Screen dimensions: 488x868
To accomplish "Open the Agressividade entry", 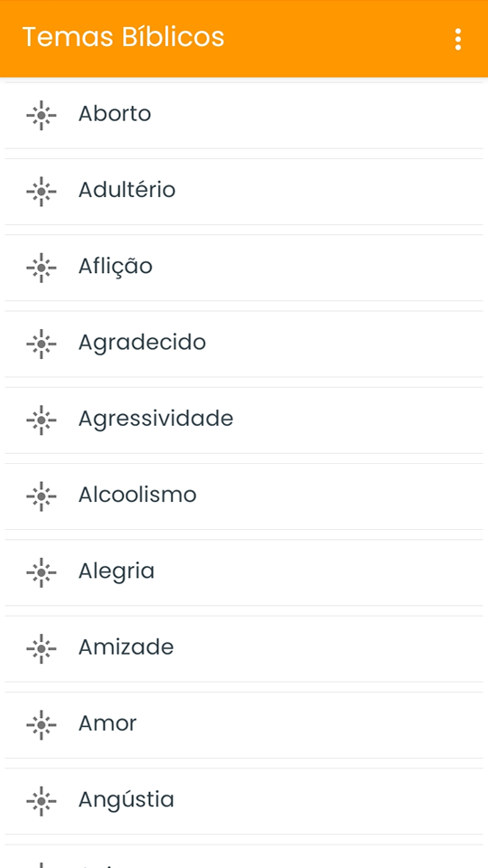I will (x=244, y=420).
